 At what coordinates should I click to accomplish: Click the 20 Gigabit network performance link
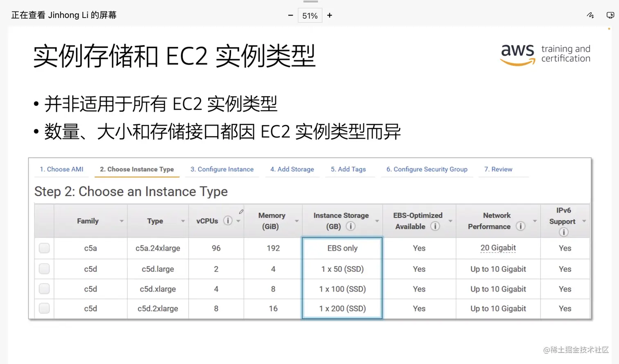click(498, 248)
